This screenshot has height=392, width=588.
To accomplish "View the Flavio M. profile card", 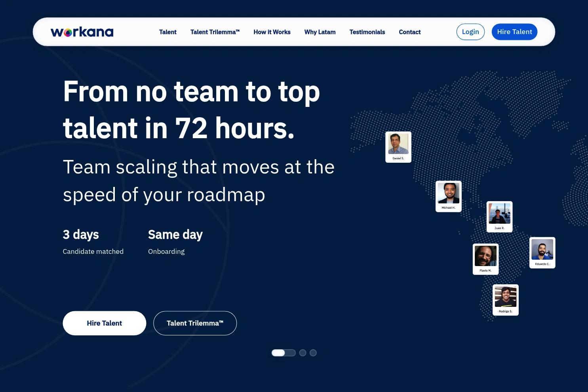I will click(486, 259).
